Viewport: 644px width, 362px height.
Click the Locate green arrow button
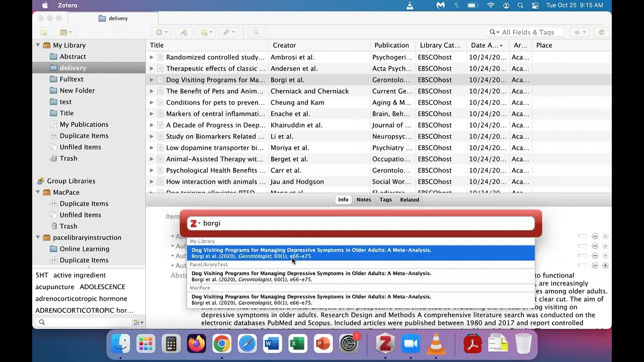coord(581,32)
